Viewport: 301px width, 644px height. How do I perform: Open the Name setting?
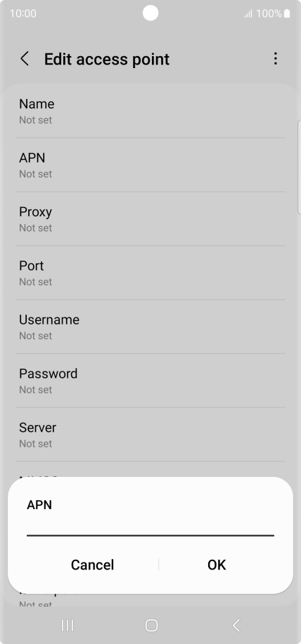[150, 111]
